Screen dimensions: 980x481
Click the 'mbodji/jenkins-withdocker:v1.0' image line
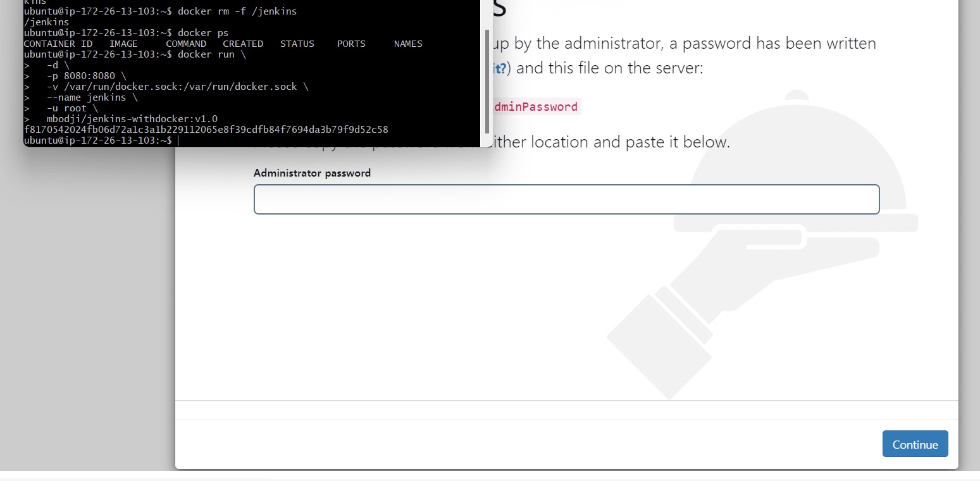coord(121,118)
